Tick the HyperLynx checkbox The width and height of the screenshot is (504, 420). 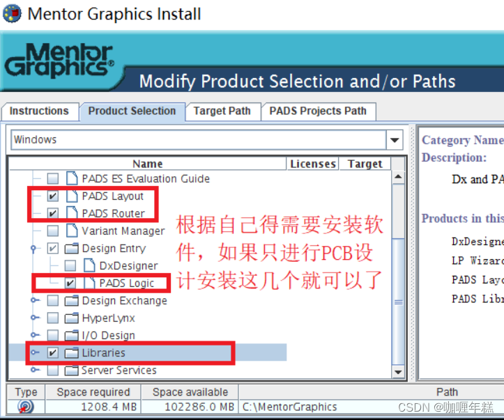point(53,318)
